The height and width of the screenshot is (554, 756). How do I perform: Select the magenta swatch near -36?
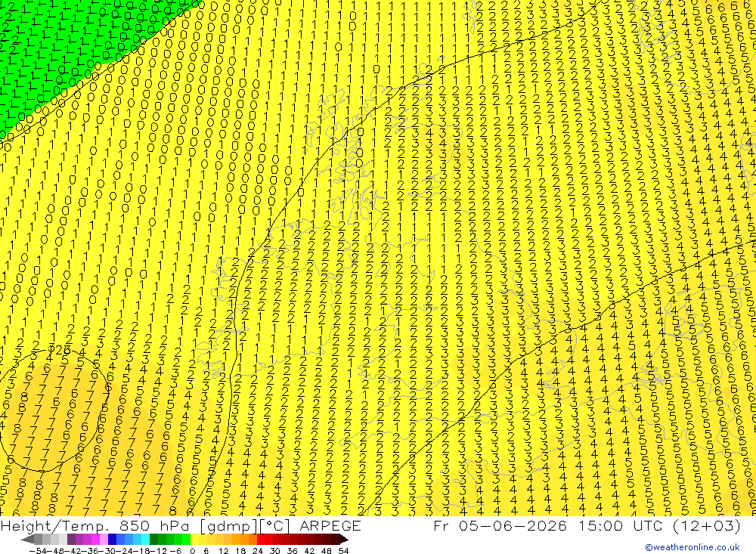click(96, 539)
